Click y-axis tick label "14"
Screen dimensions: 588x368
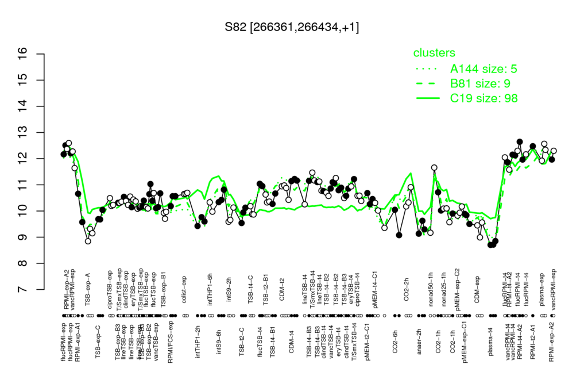(23, 106)
